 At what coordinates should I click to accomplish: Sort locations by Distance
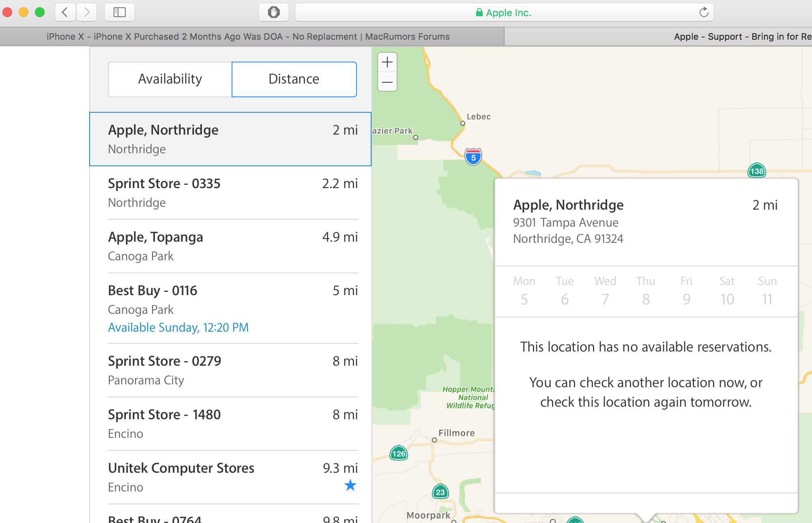[294, 79]
